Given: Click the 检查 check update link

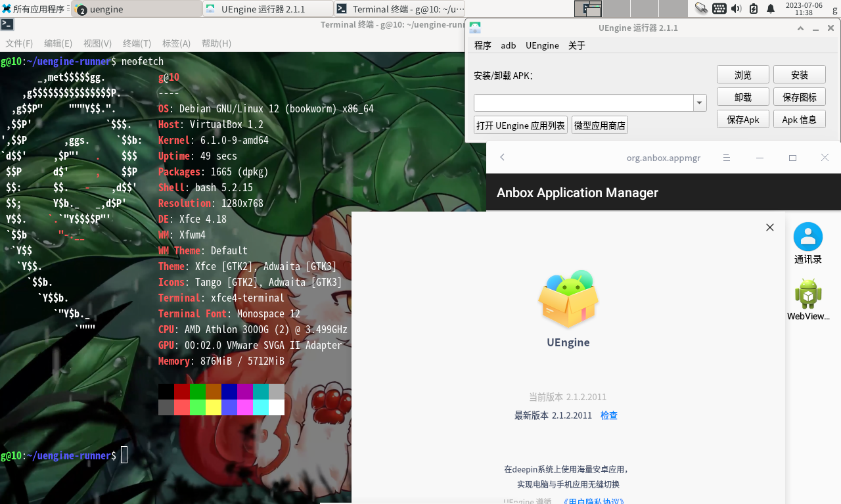Looking at the screenshot, I should [x=609, y=415].
